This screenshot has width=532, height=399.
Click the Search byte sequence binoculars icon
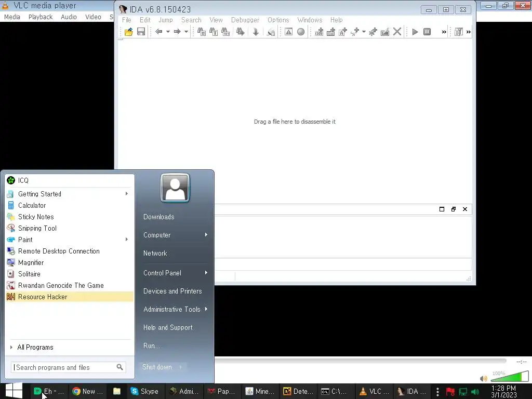(x=225, y=32)
